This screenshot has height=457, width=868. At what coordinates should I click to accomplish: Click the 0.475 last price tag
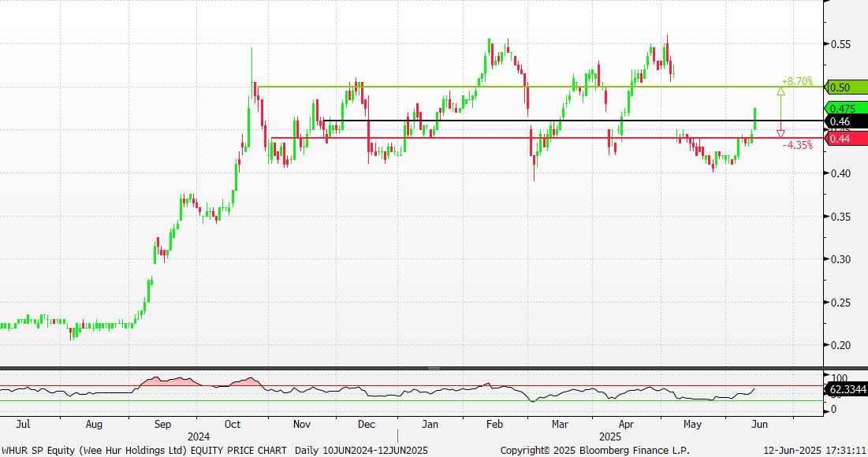(x=847, y=109)
